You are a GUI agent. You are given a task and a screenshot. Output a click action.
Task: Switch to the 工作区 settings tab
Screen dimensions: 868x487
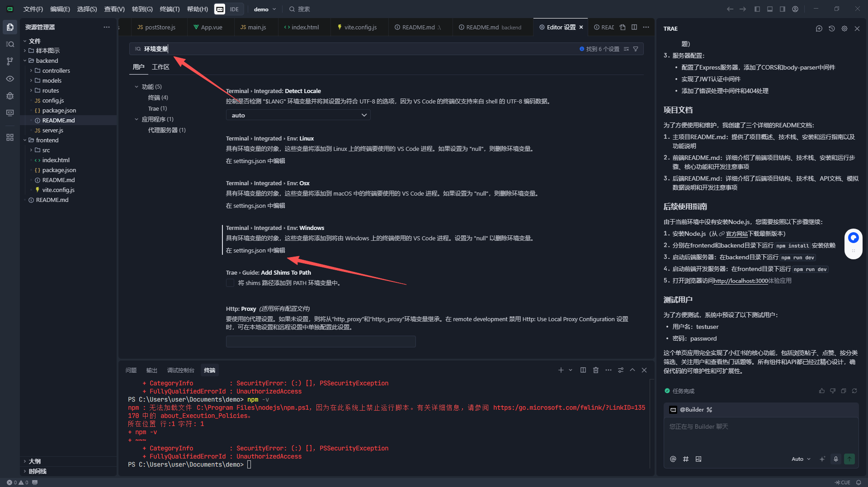[160, 66]
